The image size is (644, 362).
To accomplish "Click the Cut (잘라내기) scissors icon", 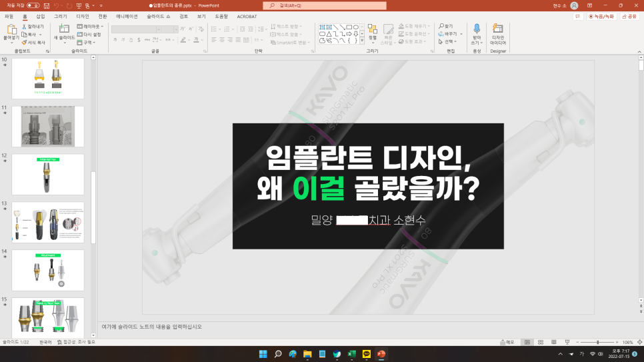I will [x=24, y=27].
